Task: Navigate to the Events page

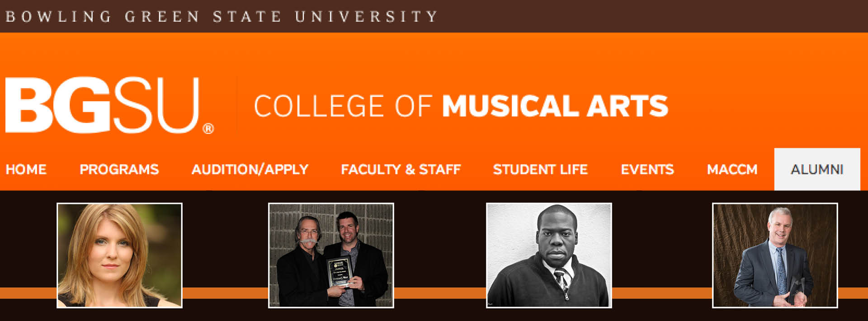Action: [x=647, y=170]
